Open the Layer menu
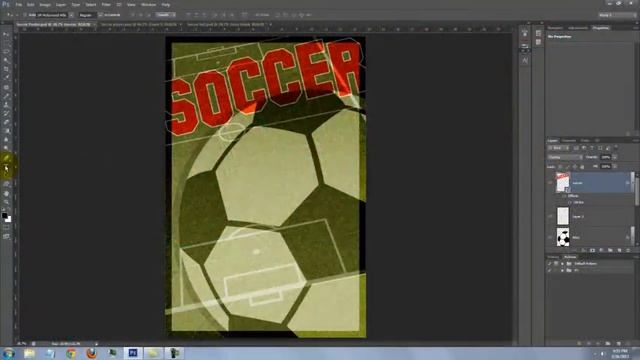The width and height of the screenshot is (640, 360). pyautogui.click(x=61, y=4)
